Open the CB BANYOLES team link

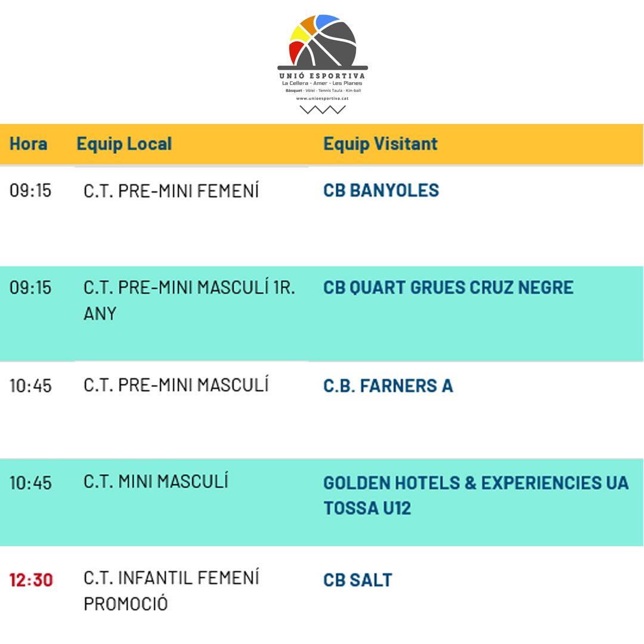pyautogui.click(x=381, y=191)
